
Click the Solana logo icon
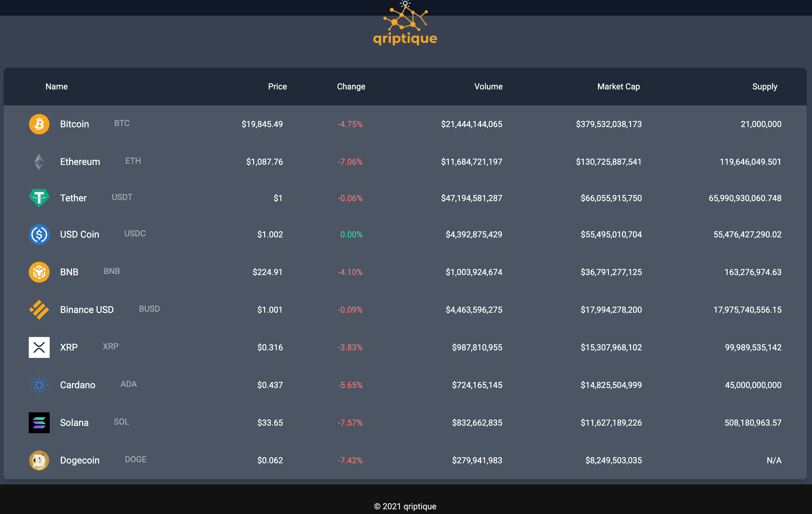(39, 422)
